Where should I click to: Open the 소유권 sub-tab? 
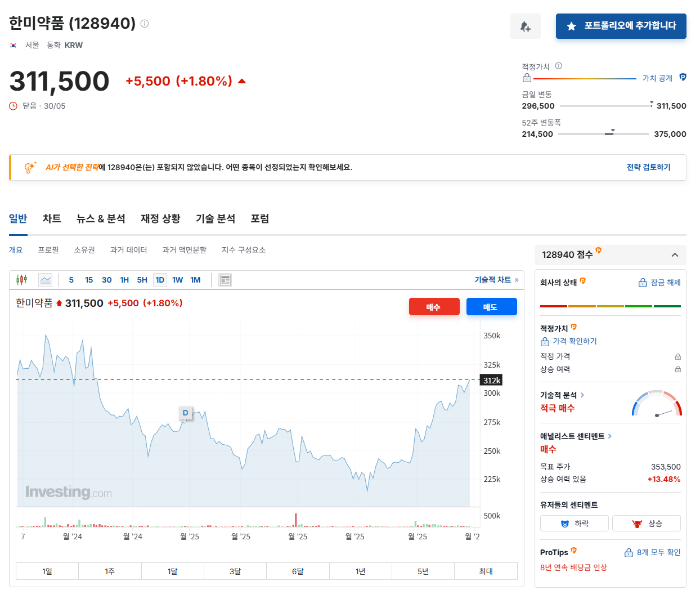tap(84, 250)
